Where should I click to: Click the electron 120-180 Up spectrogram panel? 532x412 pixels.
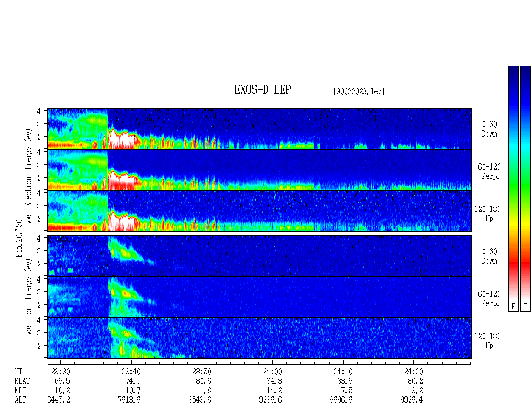point(259,211)
